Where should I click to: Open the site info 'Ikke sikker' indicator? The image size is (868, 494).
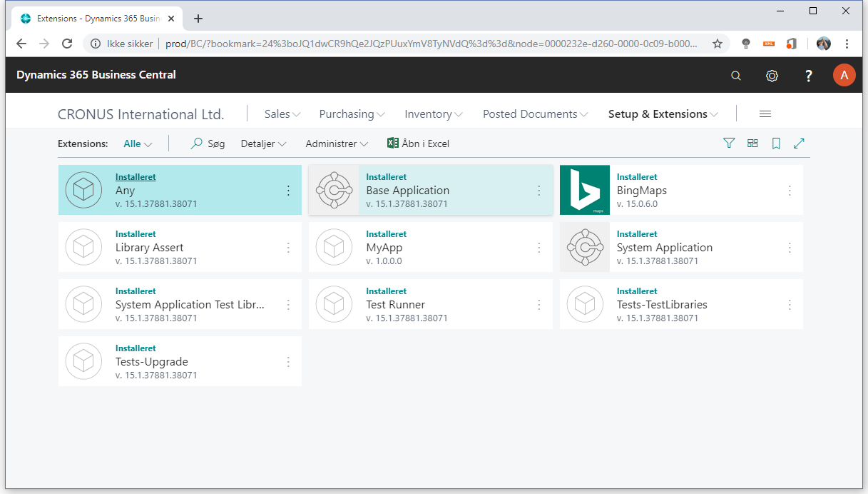click(x=122, y=44)
